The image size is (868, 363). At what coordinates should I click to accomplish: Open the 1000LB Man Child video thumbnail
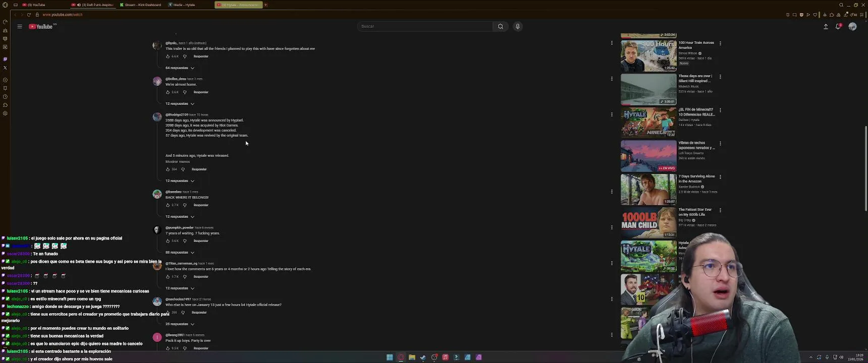click(x=648, y=222)
